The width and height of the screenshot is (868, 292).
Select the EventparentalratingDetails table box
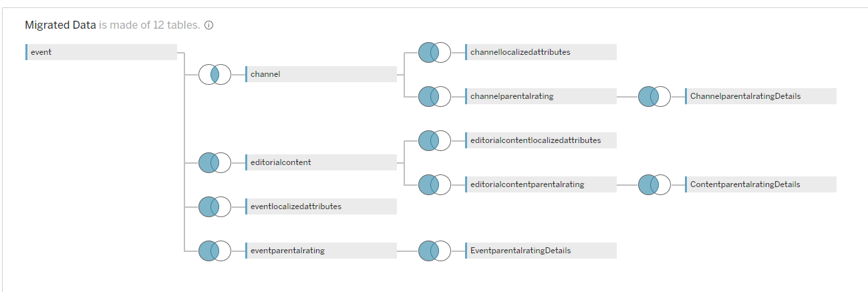541,251
